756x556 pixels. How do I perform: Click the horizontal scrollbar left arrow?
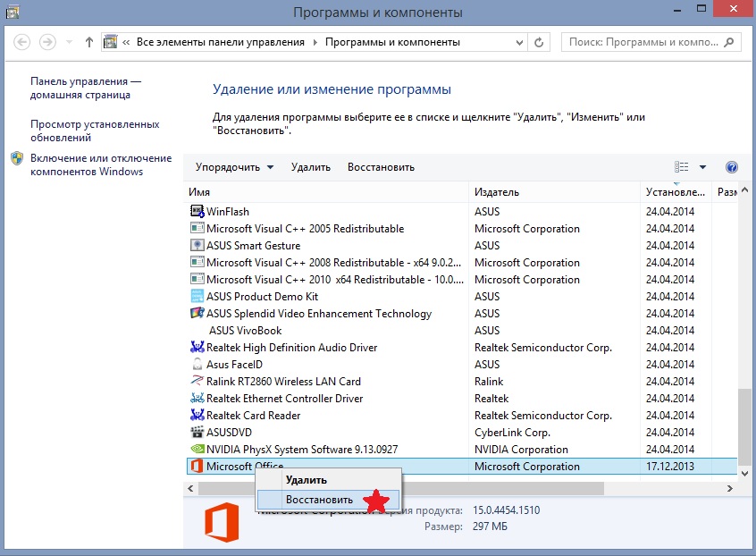(191, 488)
